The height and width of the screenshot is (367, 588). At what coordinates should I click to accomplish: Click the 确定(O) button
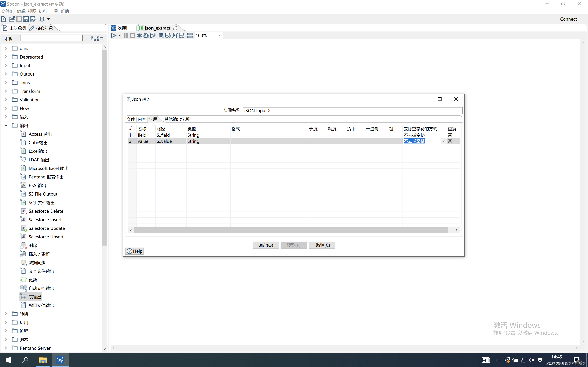point(266,245)
